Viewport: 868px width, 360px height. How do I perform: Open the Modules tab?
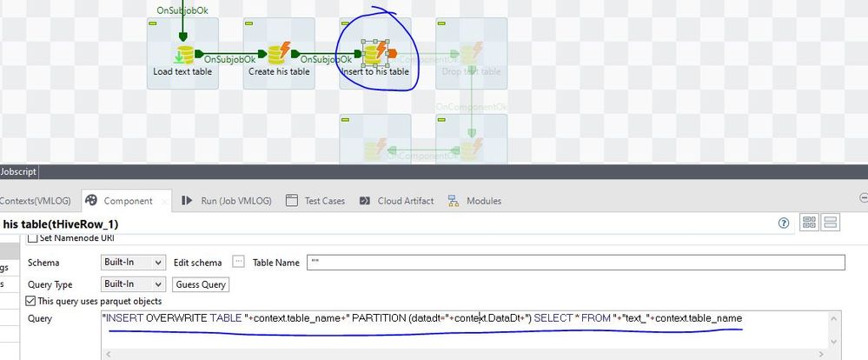[x=475, y=201]
